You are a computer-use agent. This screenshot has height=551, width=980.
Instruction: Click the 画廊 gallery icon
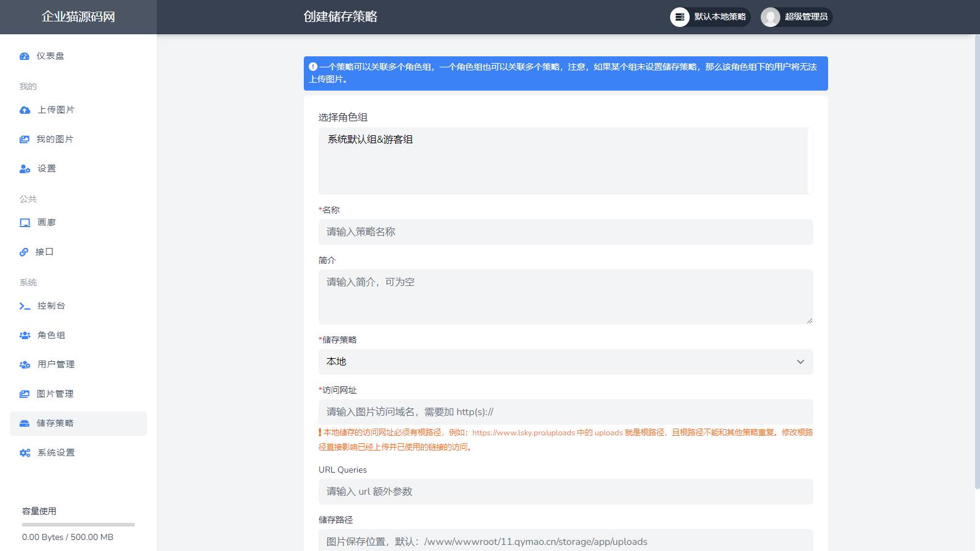pos(24,223)
